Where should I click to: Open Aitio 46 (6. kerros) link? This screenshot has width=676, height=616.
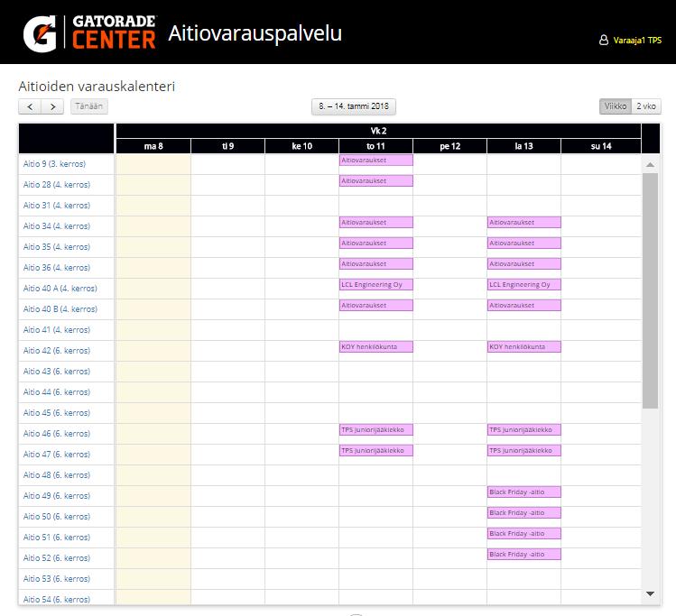(57, 433)
